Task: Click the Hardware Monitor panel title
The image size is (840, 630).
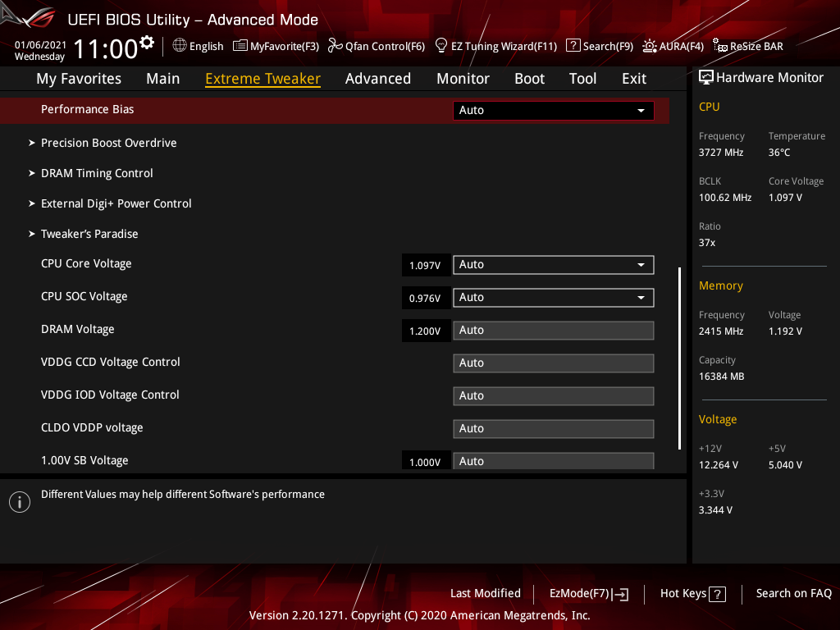Action: [x=769, y=78]
